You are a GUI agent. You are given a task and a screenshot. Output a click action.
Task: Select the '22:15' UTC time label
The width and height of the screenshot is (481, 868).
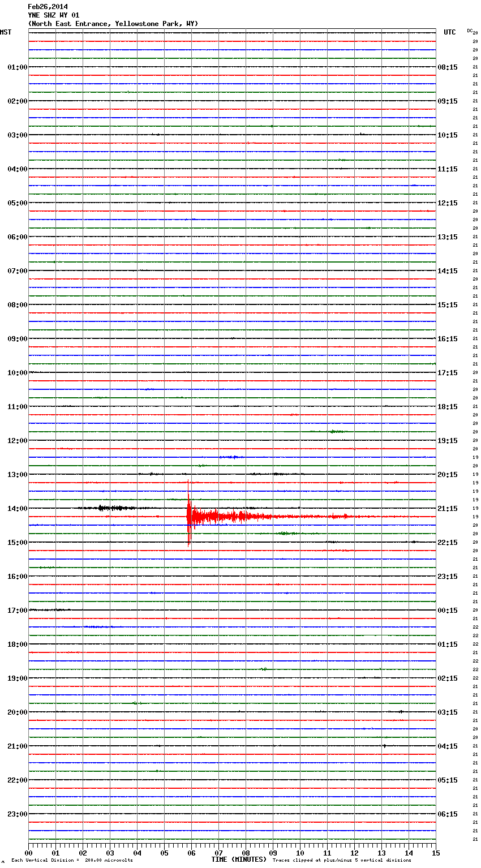pyautogui.click(x=448, y=543)
